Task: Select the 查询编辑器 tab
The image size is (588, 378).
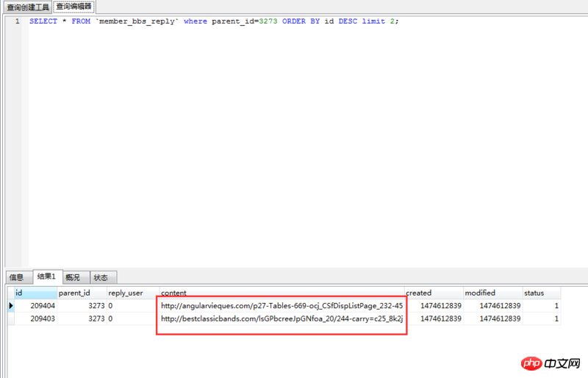Action: tap(74, 7)
